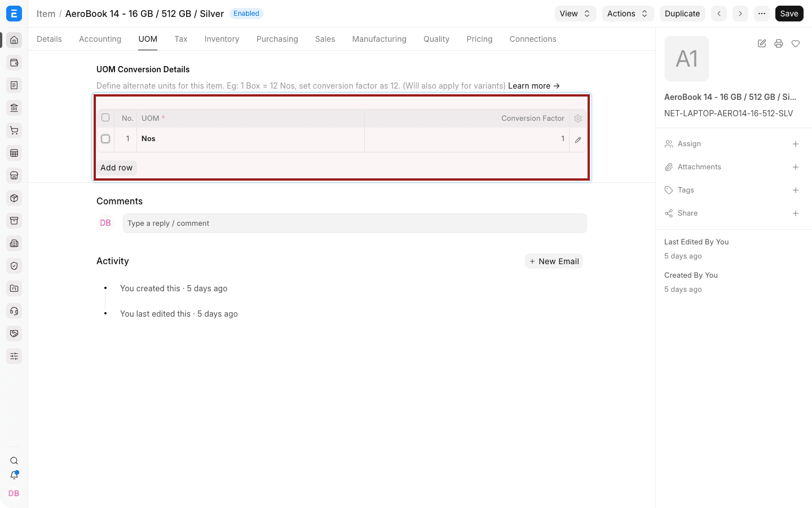Open the three-dots more options menu
Viewport: 812px width, 508px height.
point(762,14)
